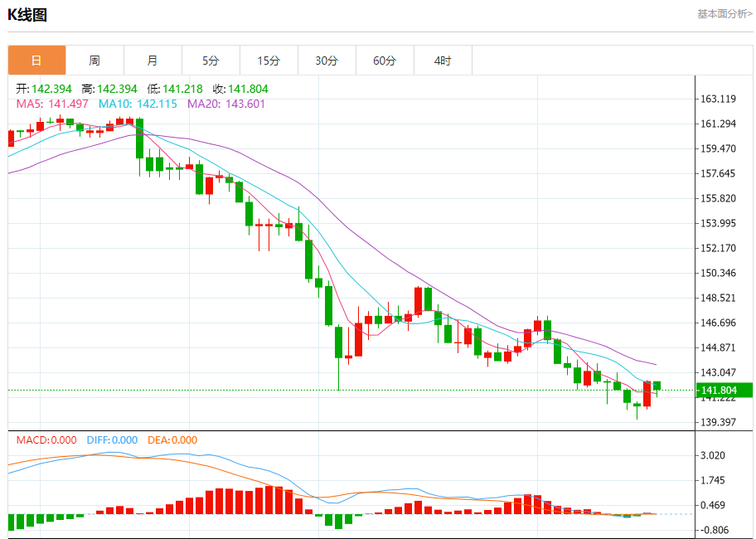756x539 pixels.
Task: Open the 5分 timeframe tab
Action: click(211, 61)
